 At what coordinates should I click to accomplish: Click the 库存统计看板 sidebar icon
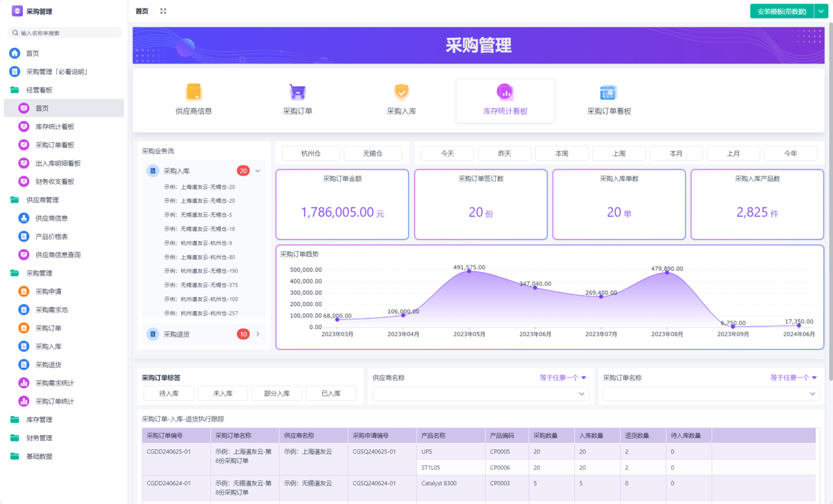tap(24, 126)
